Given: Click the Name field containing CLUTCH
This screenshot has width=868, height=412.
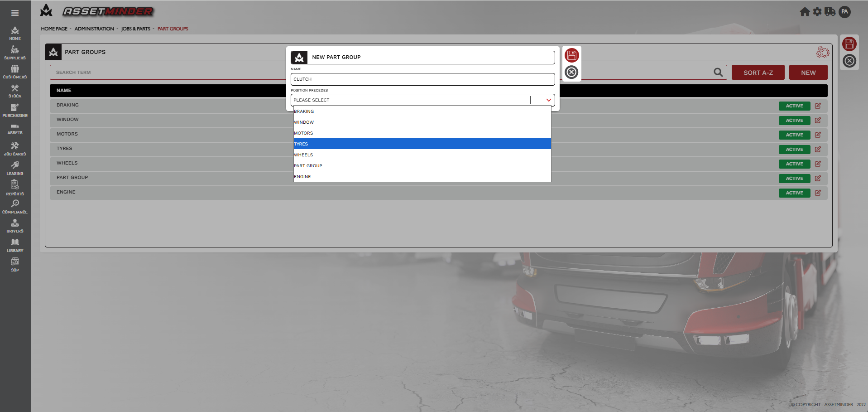Looking at the screenshot, I should click(422, 79).
